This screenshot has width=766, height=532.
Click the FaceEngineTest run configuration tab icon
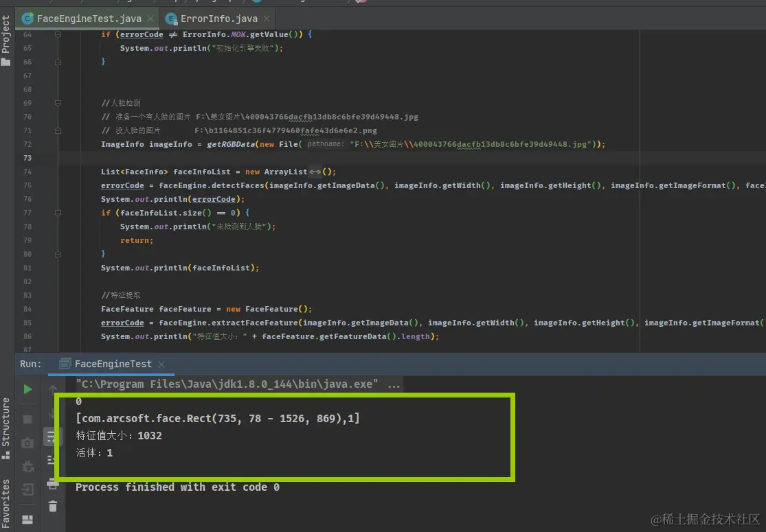pos(65,364)
